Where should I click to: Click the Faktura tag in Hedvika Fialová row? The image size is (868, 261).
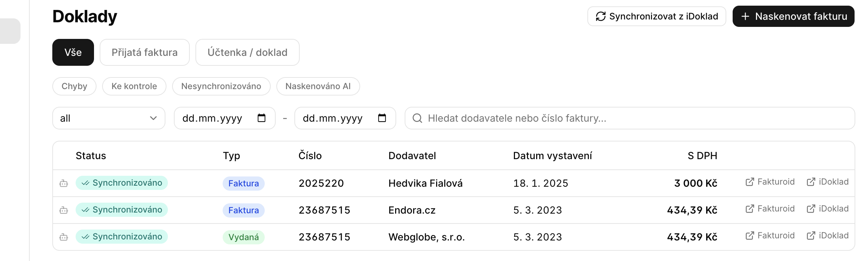point(244,183)
